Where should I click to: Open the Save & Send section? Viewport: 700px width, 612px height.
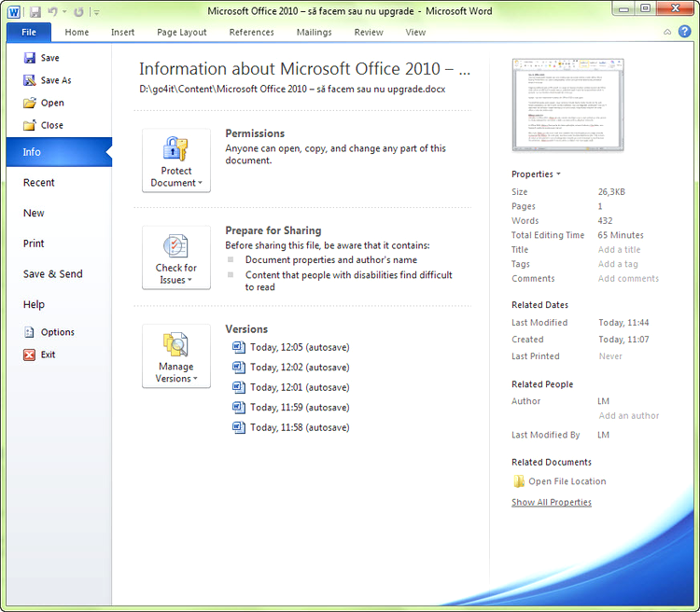(x=52, y=274)
